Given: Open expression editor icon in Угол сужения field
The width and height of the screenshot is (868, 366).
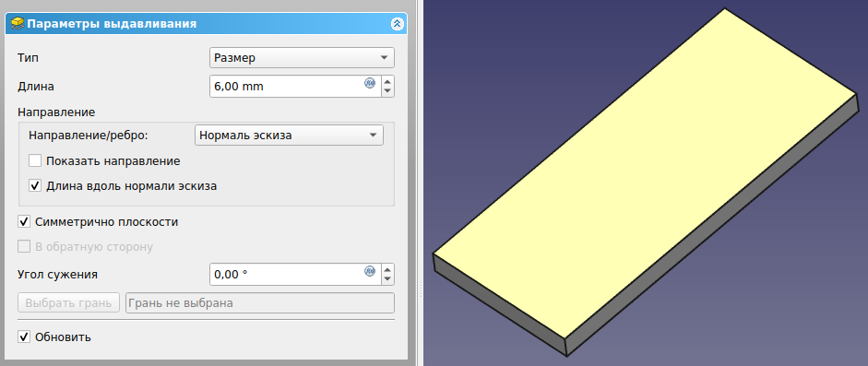Looking at the screenshot, I should tap(370, 271).
